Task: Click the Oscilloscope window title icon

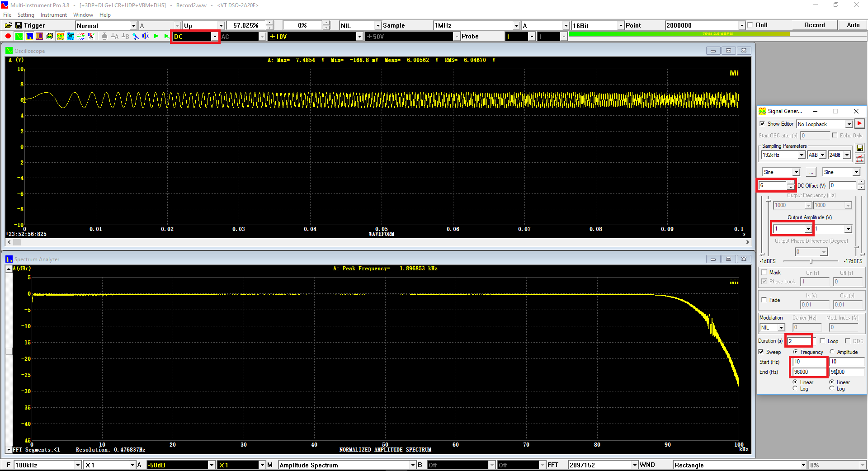Action: pos(9,51)
